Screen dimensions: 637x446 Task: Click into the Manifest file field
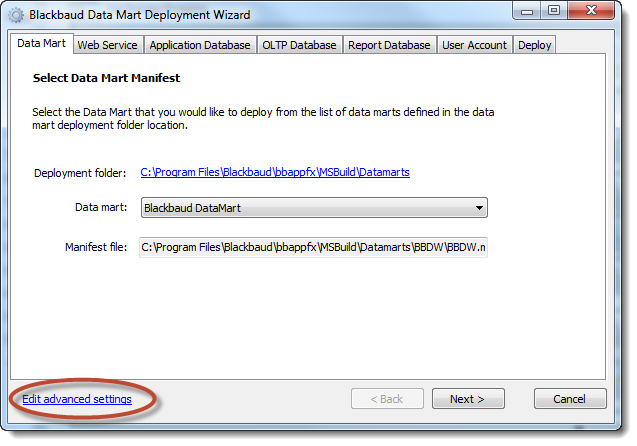(x=313, y=247)
